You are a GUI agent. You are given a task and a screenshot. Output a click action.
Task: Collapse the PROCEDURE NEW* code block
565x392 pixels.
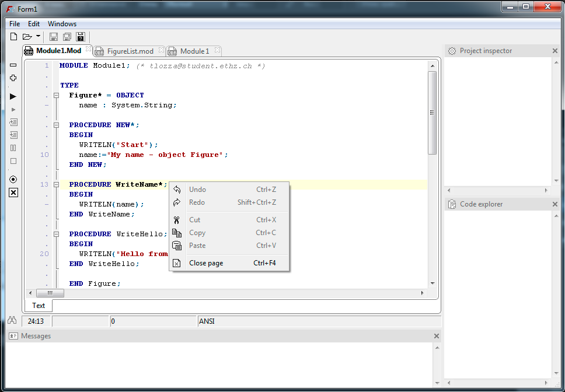point(57,125)
